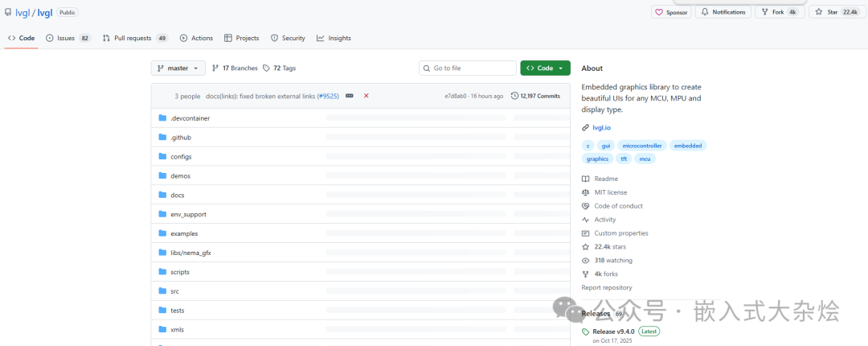The width and height of the screenshot is (868, 346).
Task: Click the demos folder icon
Action: pos(162,175)
